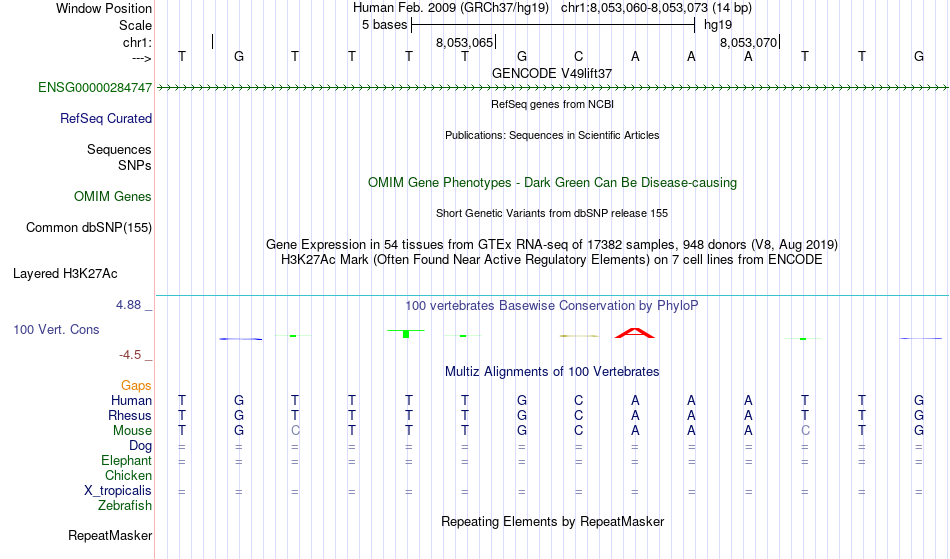Click Short Genetic Variants from dbSNP title
Image resolution: width=950 pixels, height=559 pixels.
tap(552, 213)
